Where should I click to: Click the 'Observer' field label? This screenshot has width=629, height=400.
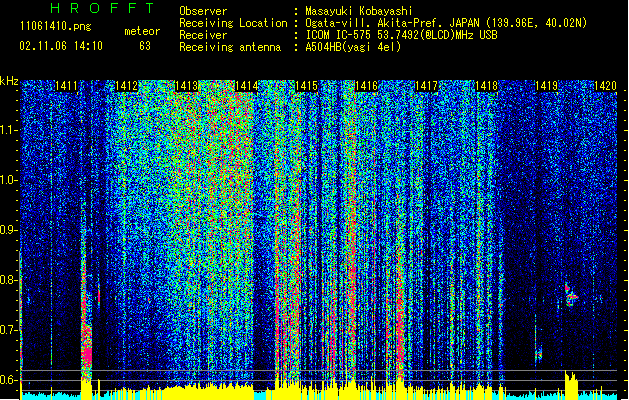pyautogui.click(x=203, y=11)
